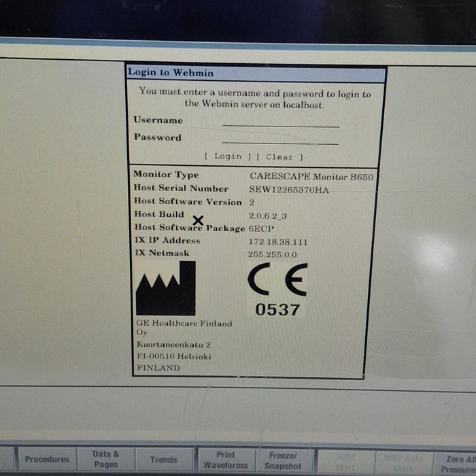Select host build value 2.0.6.2_3
This screenshot has height=476, width=476.
point(268,216)
